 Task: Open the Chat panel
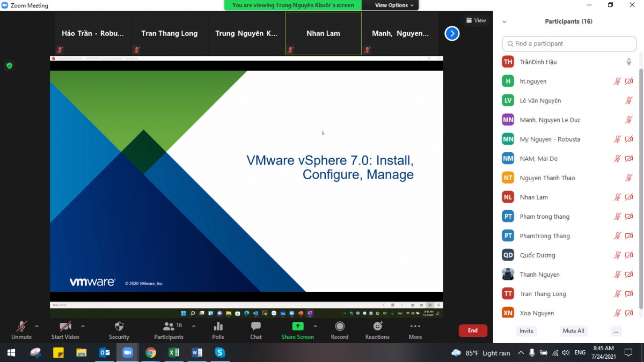pyautogui.click(x=256, y=330)
